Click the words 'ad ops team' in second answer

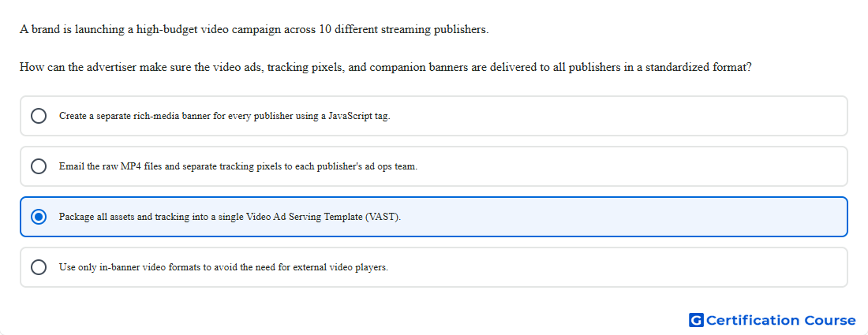(x=391, y=166)
